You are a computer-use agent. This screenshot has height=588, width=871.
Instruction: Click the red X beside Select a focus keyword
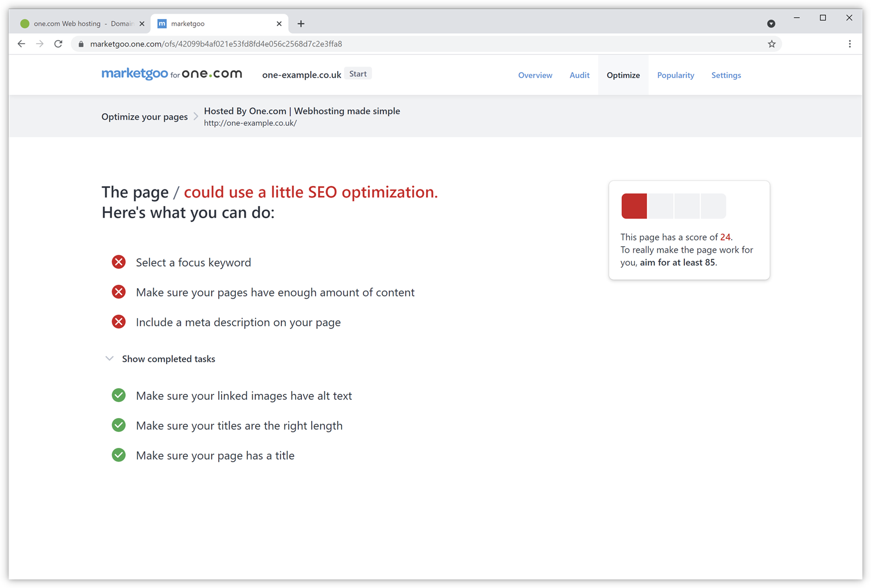(x=119, y=262)
